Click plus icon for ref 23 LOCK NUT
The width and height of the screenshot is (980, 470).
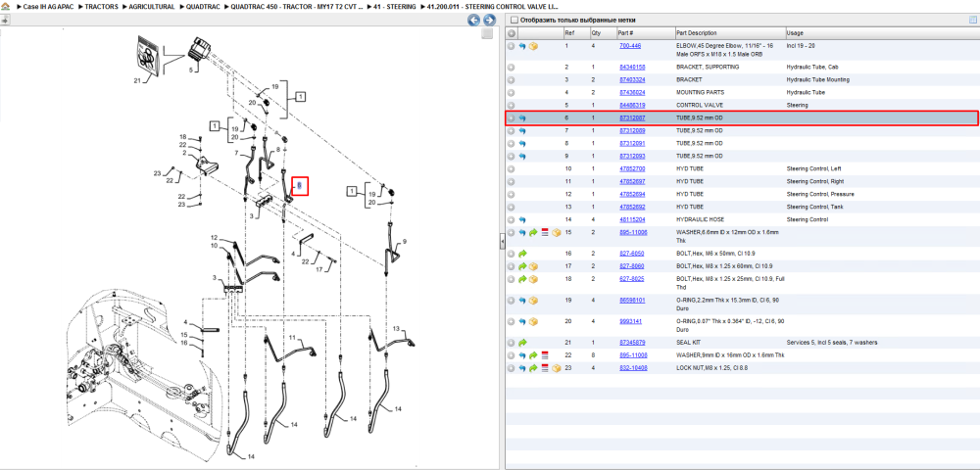(x=512, y=368)
